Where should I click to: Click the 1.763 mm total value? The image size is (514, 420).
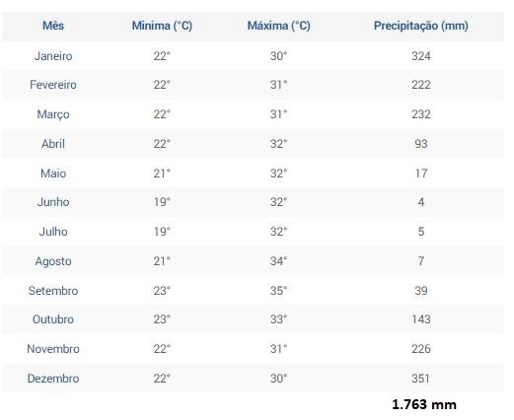(424, 404)
